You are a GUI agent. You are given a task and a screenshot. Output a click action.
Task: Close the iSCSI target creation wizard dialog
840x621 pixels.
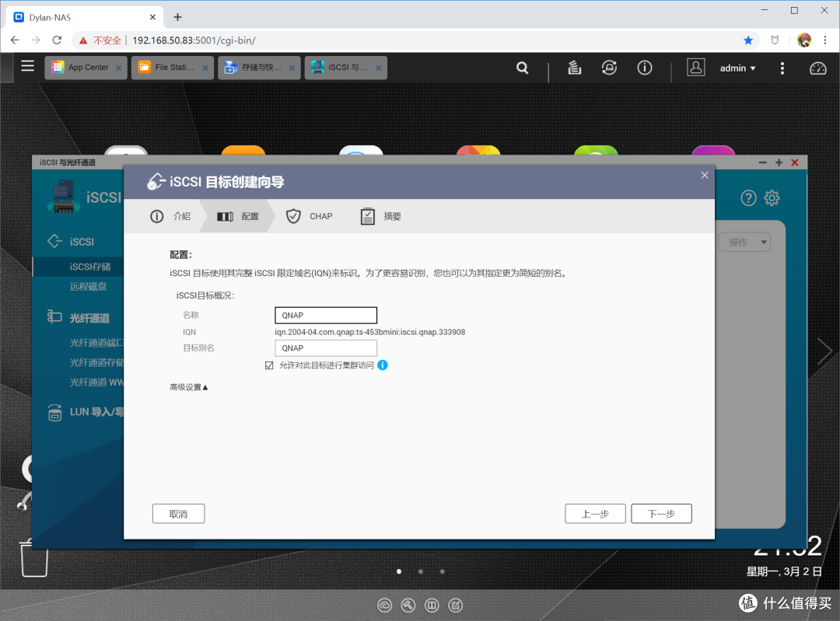coord(705,175)
